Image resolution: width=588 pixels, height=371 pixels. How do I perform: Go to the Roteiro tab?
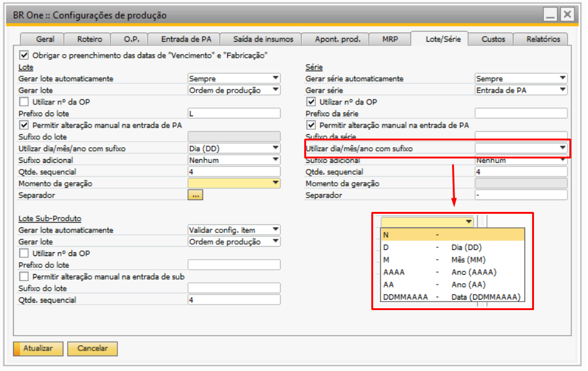click(x=90, y=39)
